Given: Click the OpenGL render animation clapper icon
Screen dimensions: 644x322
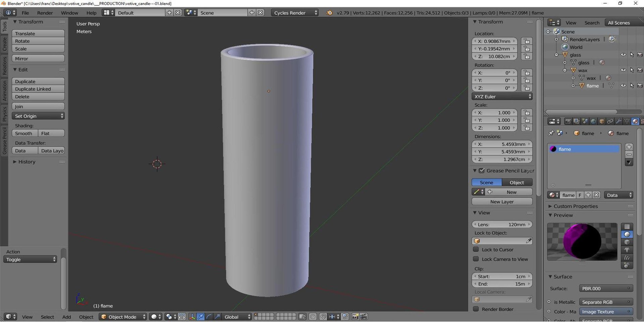Looking at the screenshot, I should (x=364, y=317).
